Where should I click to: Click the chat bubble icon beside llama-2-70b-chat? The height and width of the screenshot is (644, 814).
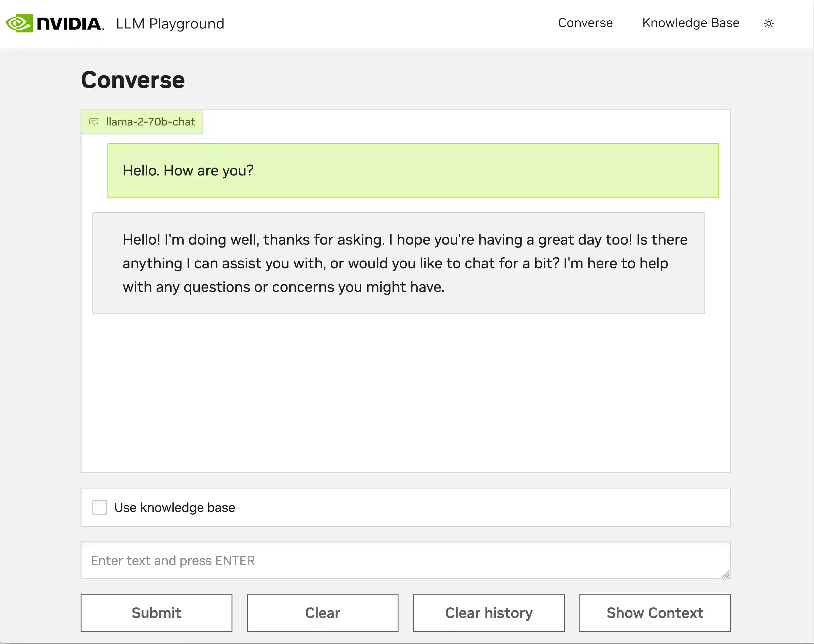[x=94, y=122]
